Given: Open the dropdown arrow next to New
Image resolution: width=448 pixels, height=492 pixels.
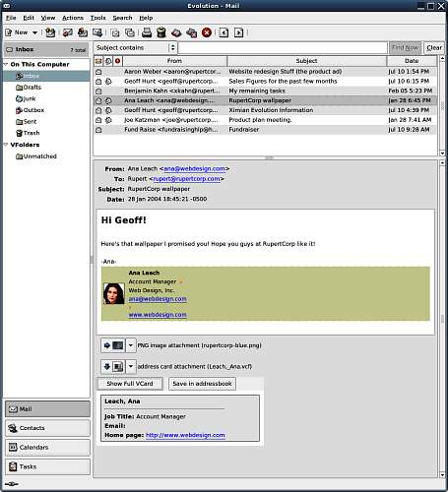Looking at the screenshot, I should click(x=34, y=32).
